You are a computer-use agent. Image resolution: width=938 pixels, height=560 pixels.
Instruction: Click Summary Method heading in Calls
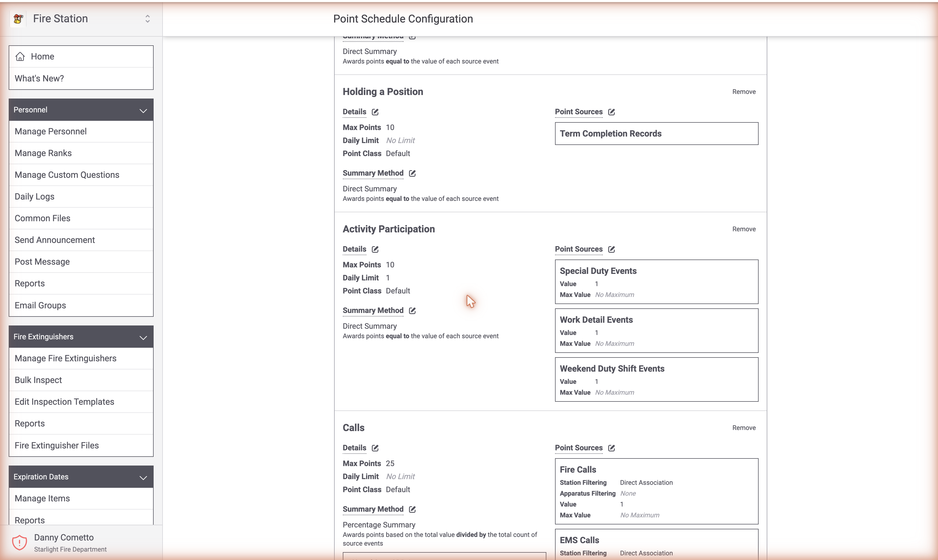tap(373, 509)
